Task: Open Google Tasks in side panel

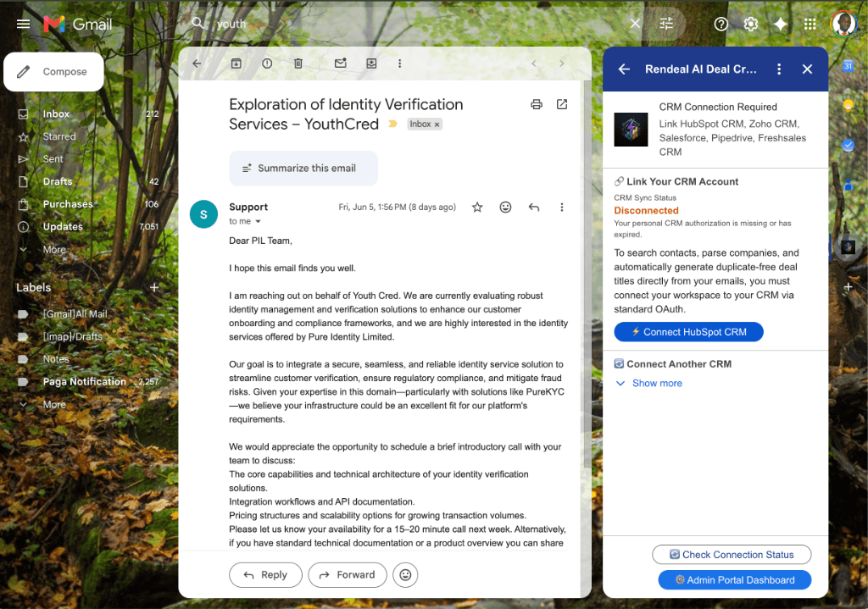Action: [x=848, y=145]
